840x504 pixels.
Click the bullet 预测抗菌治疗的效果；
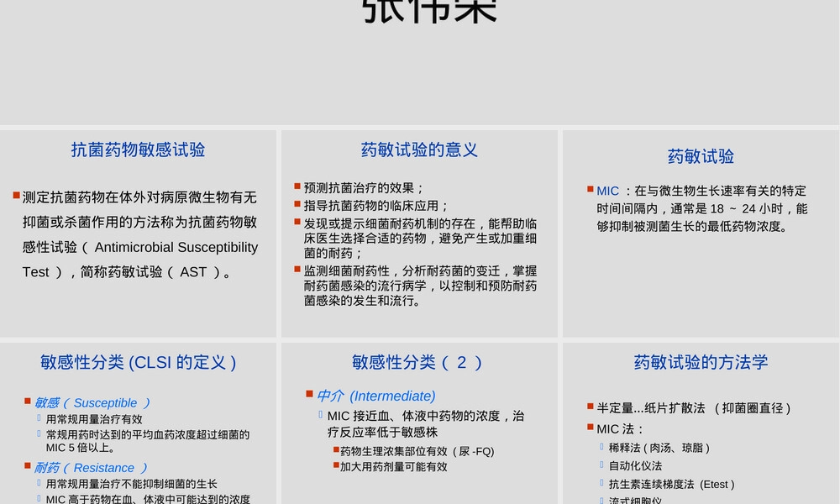tap(364, 188)
